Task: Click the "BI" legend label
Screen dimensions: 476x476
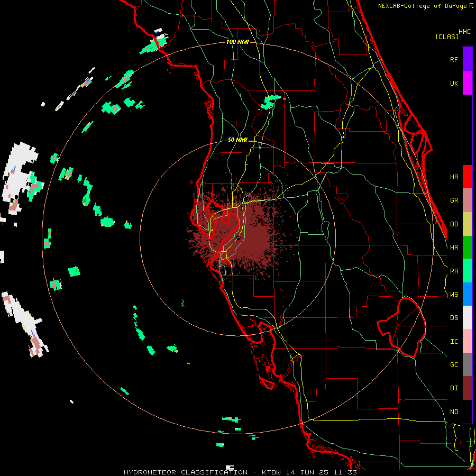Action: [x=454, y=388]
